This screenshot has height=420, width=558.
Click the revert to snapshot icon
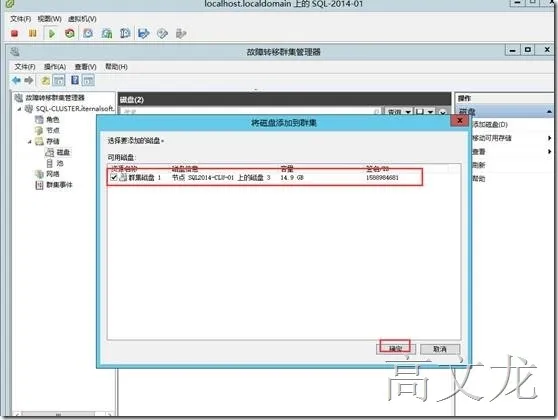pyautogui.click(x=107, y=33)
